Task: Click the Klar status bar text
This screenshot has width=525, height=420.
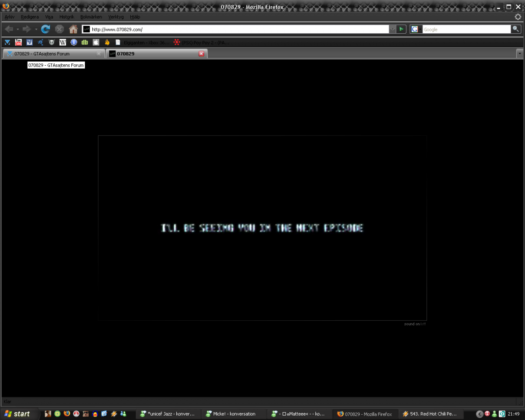Action: [x=7, y=402]
